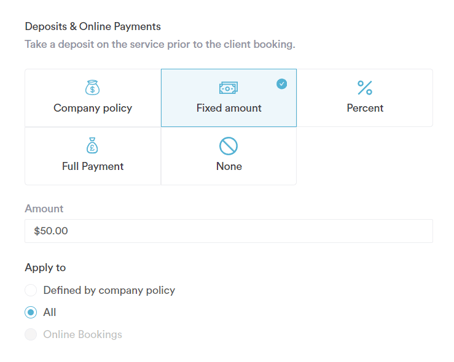This screenshot has width=454, height=362.
Task: Click the Company policy money bag icon
Action: (x=92, y=88)
